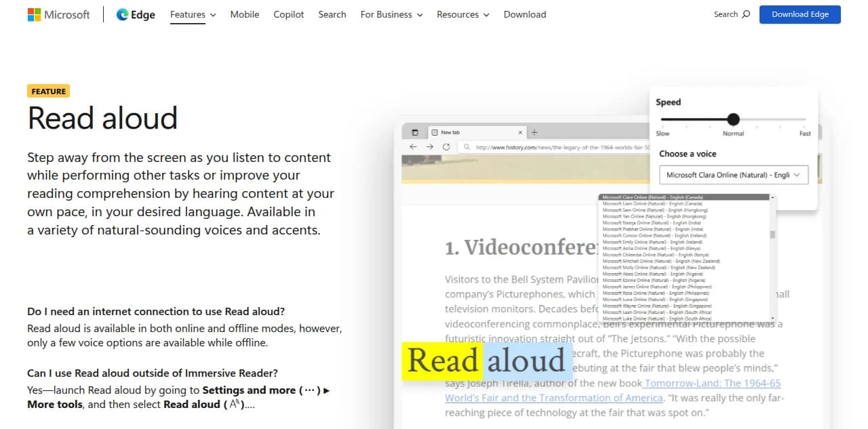Viewport: 868px width, 429px height.
Task: Click the voice list scroll-down arrow
Action: (x=772, y=318)
